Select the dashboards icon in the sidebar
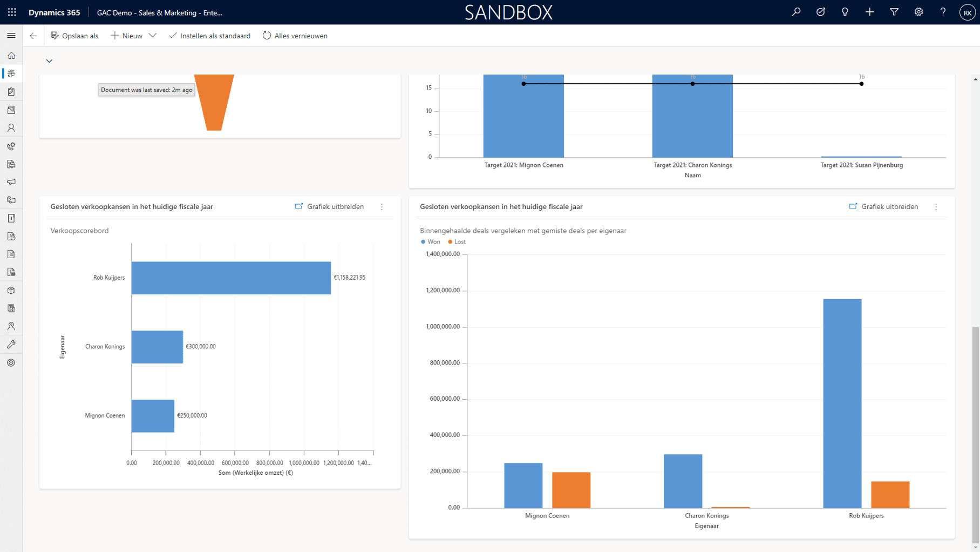This screenshot has width=980, height=552. click(x=11, y=73)
